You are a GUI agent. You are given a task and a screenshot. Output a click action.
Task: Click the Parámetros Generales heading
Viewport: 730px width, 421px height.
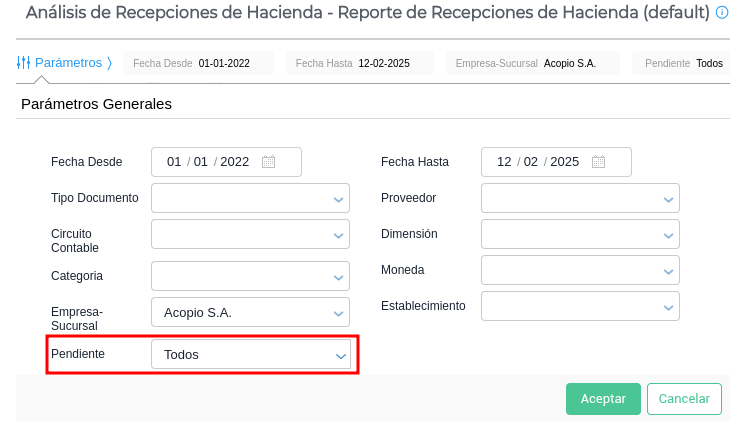[96, 104]
